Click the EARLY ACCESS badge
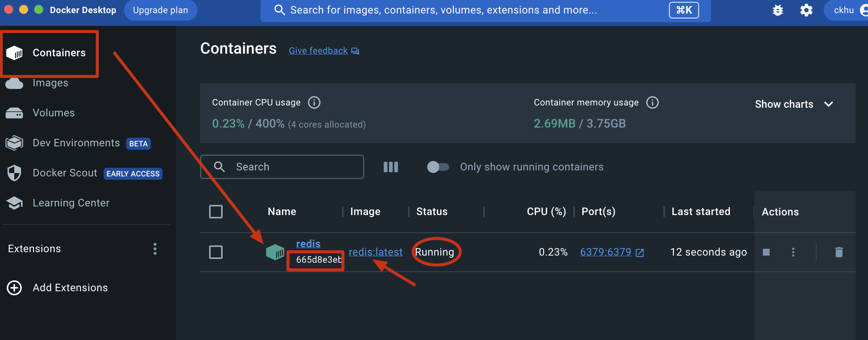The width and height of the screenshot is (868, 340). 133,174
